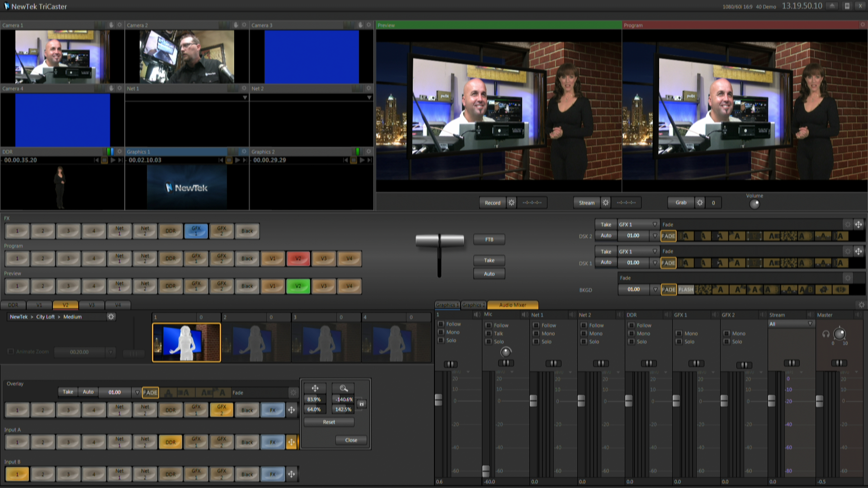Mute the DDR audio channel
868x488 pixels.
point(667,314)
